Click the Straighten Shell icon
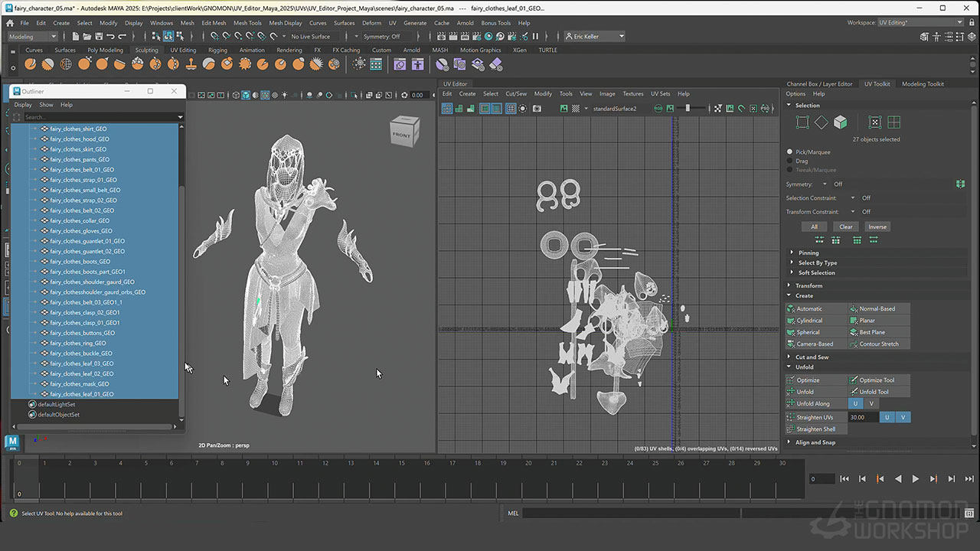 point(792,429)
